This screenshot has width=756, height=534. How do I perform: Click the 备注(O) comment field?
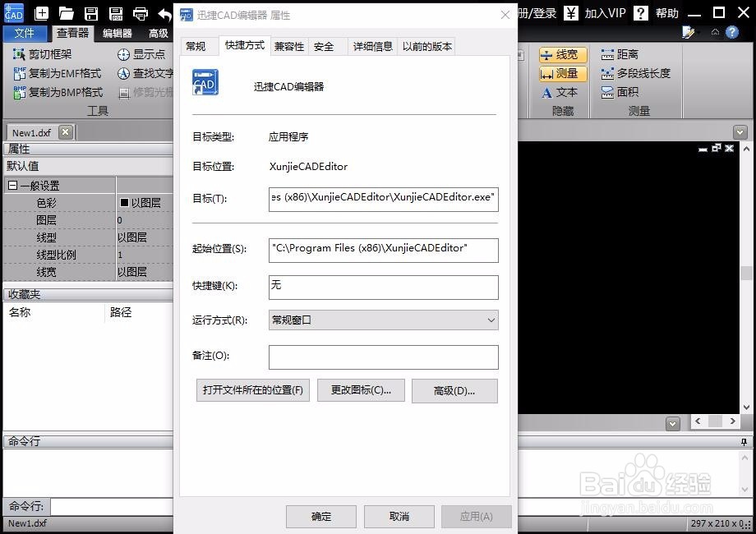(383, 357)
